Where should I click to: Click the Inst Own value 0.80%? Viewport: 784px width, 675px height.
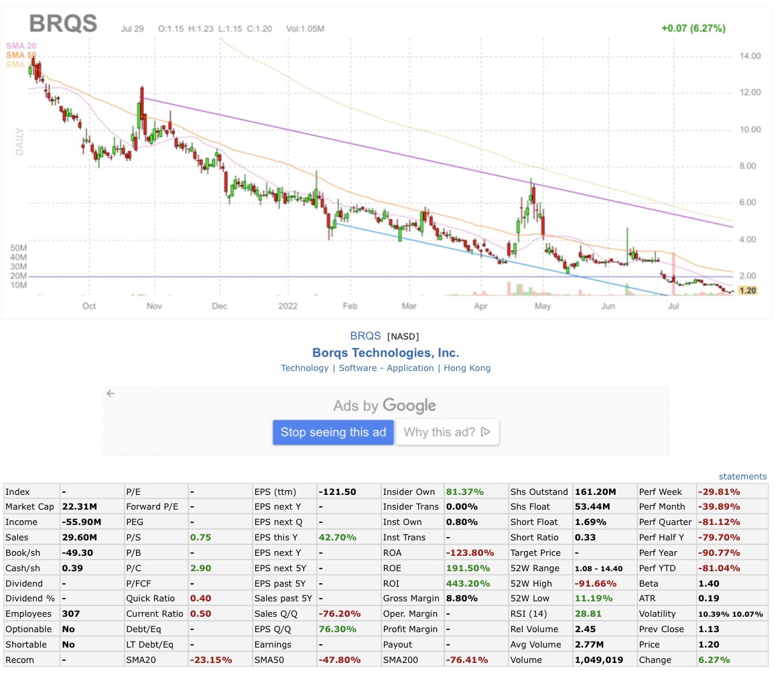462,522
